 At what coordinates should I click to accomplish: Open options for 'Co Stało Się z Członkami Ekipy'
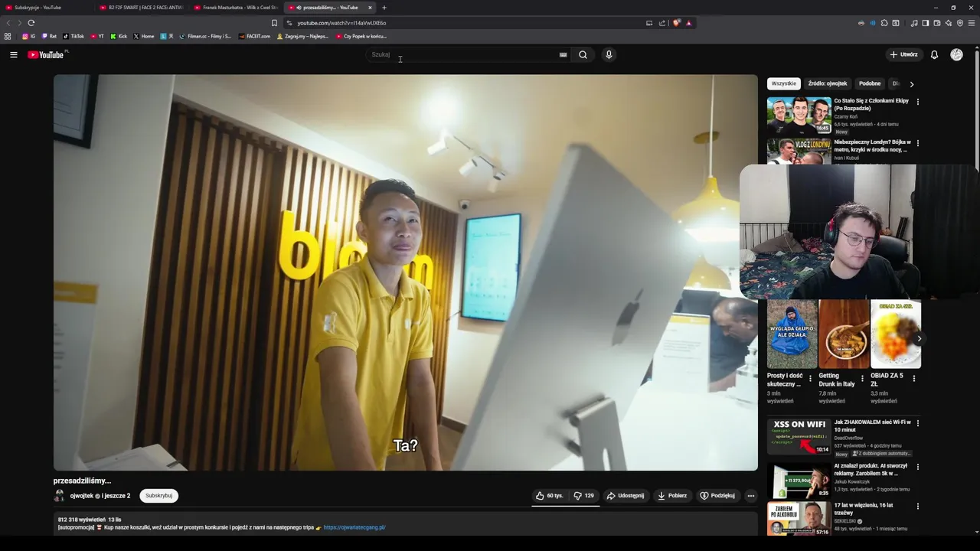[918, 102]
